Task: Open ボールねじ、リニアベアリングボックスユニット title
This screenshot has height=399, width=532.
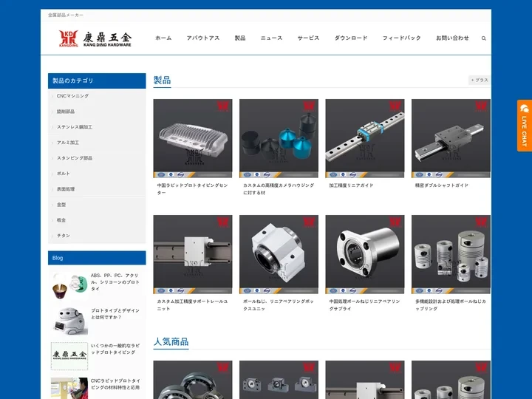Action: [279, 305]
